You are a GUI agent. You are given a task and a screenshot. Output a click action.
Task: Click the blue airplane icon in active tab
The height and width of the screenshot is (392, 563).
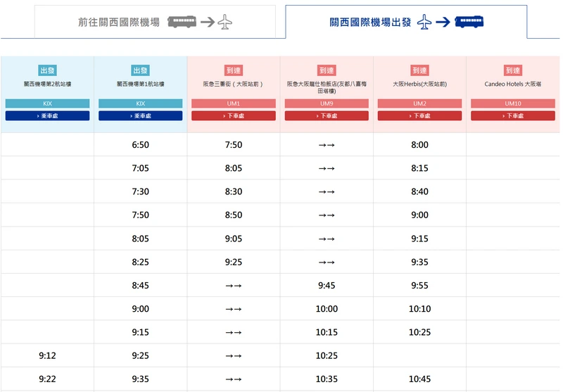coord(424,22)
